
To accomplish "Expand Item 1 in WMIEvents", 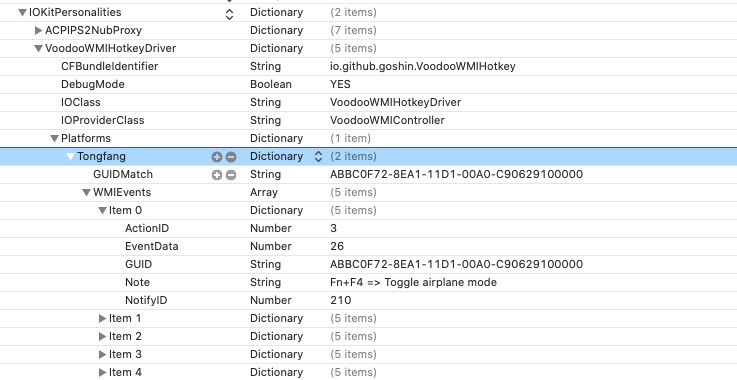I will point(102,319).
